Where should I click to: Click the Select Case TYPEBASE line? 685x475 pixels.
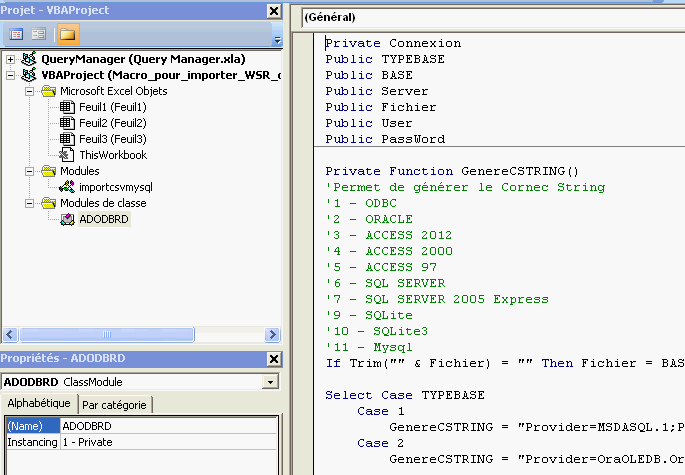(405, 395)
